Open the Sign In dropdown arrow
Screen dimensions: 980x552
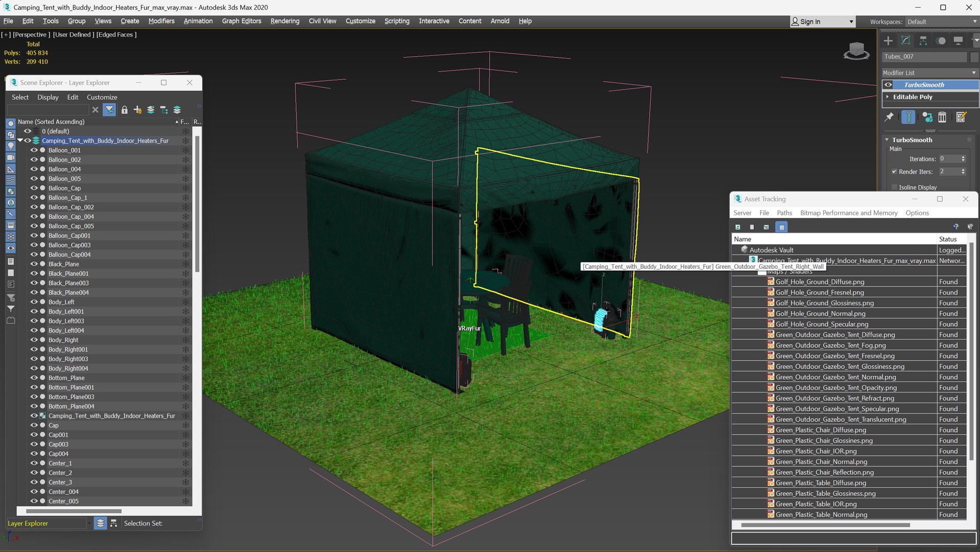point(851,22)
